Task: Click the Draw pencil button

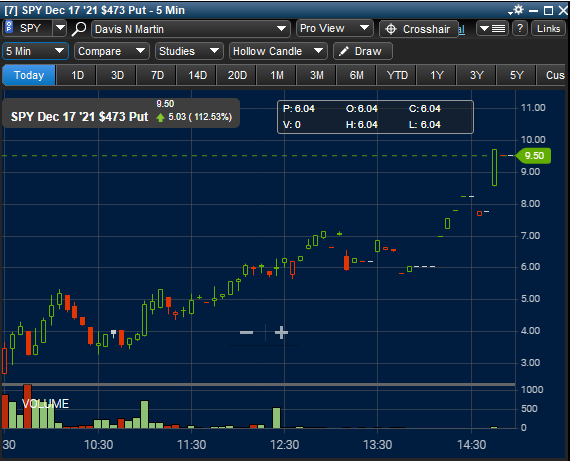Action: click(x=362, y=51)
